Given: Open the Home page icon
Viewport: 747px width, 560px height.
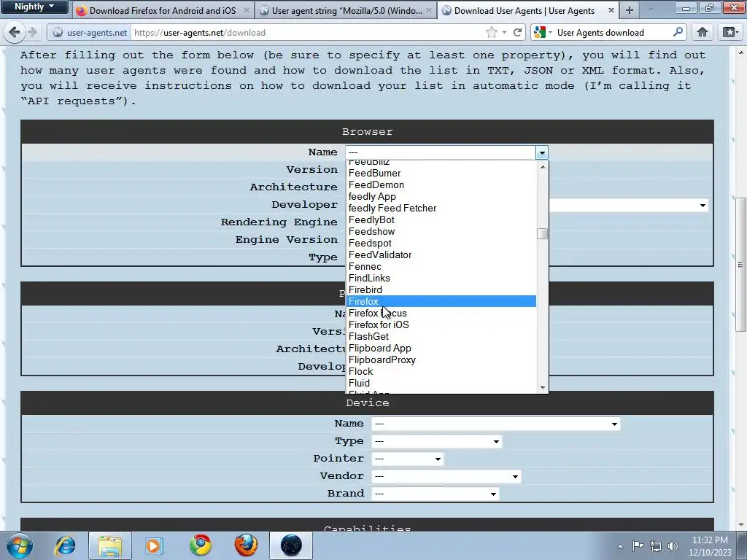Looking at the screenshot, I should point(703,32).
